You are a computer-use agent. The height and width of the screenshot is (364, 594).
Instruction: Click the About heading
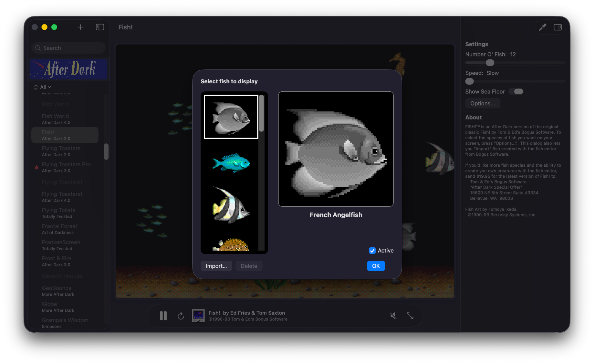click(x=473, y=118)
